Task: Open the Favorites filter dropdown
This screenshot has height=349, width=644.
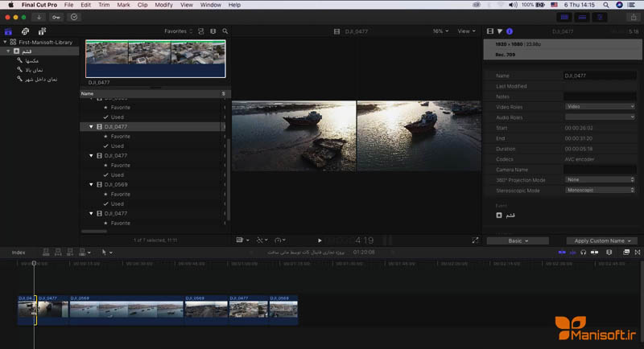Action: tap(178, 31)
